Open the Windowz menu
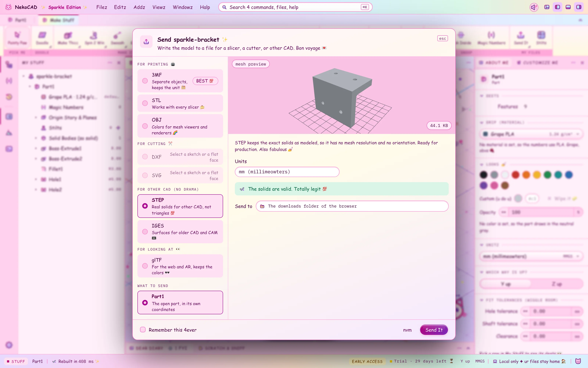 point(182,7)
